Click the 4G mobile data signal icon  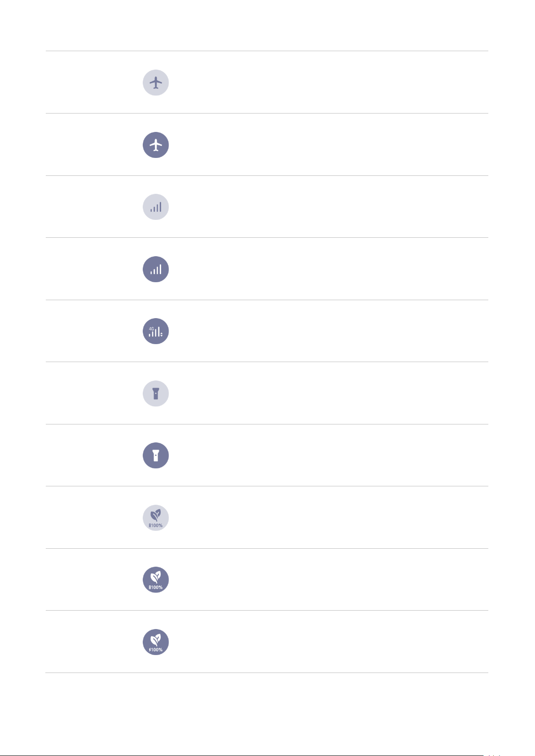[156, 331]
